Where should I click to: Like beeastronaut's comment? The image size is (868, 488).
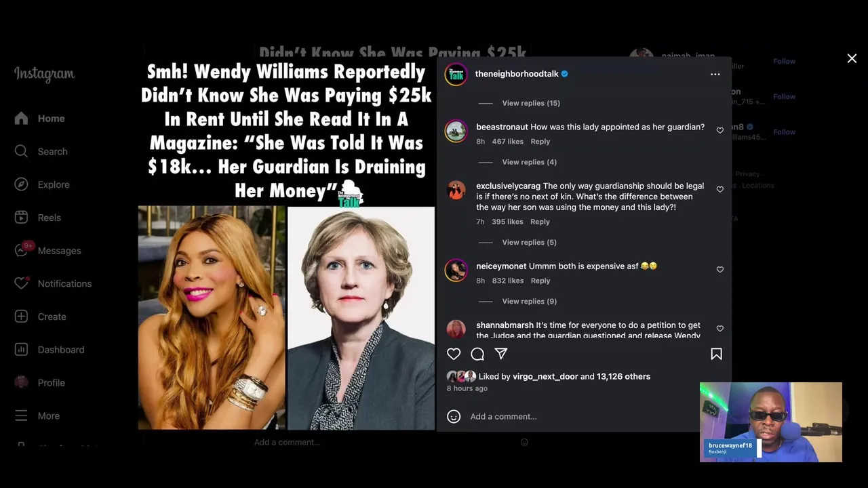click(x=719, y=130)
